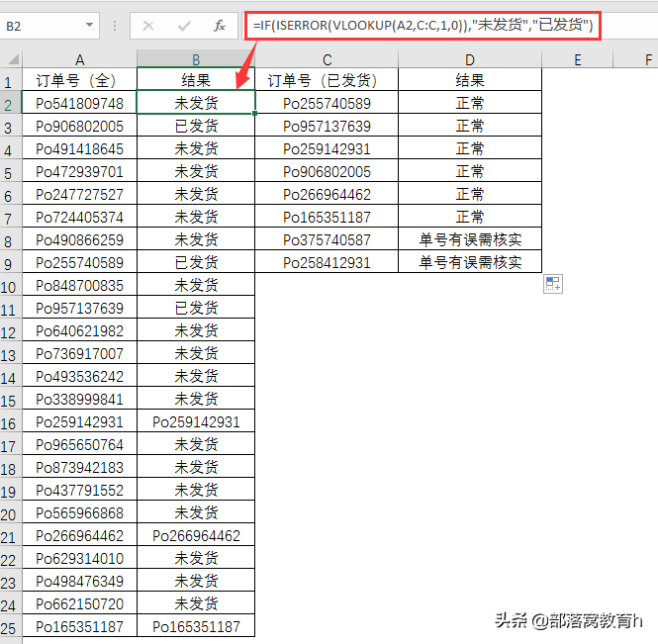Expand the Name Box dropdown arrow
The image size is (658, 644).
click(89, 25)
